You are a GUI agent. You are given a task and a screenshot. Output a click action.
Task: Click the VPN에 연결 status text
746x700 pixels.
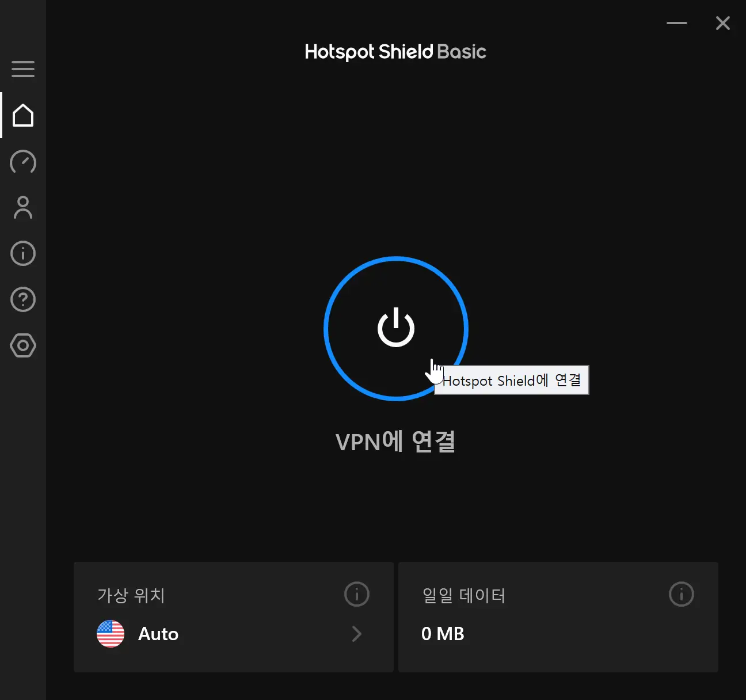[395, 442]
